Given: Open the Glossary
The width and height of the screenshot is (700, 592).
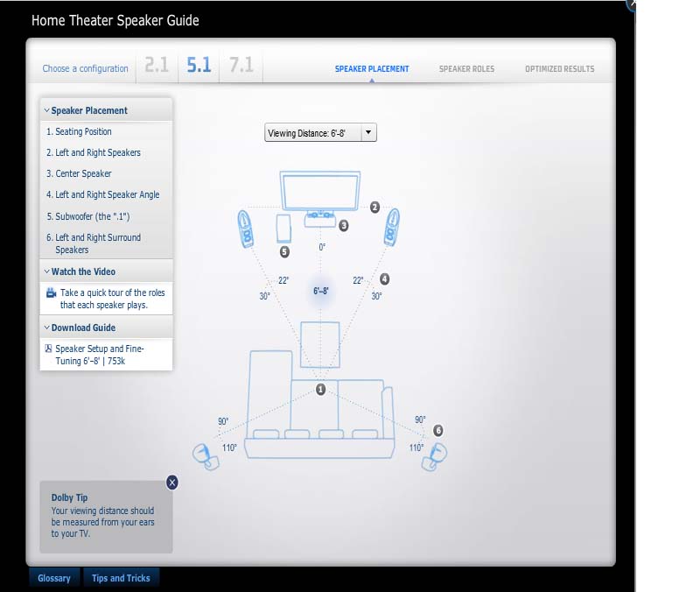Looking at the screenshot, I should (x=54, y=578).
